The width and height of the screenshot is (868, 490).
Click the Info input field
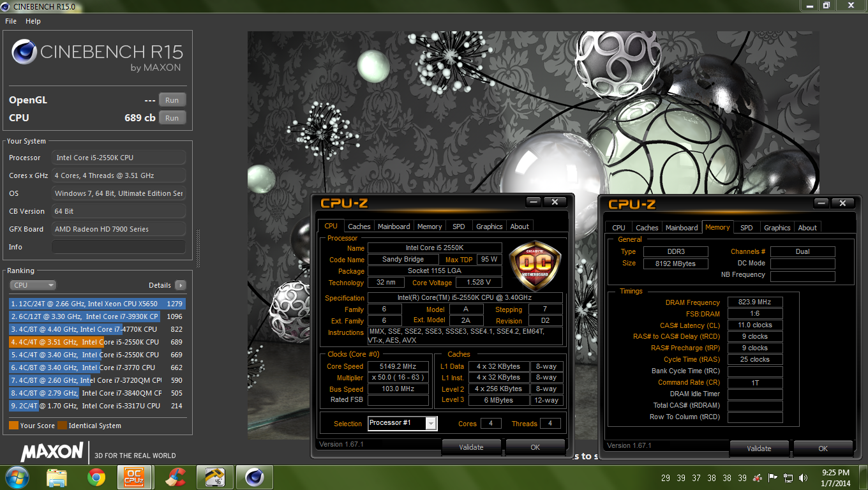(x=119, y=247)
